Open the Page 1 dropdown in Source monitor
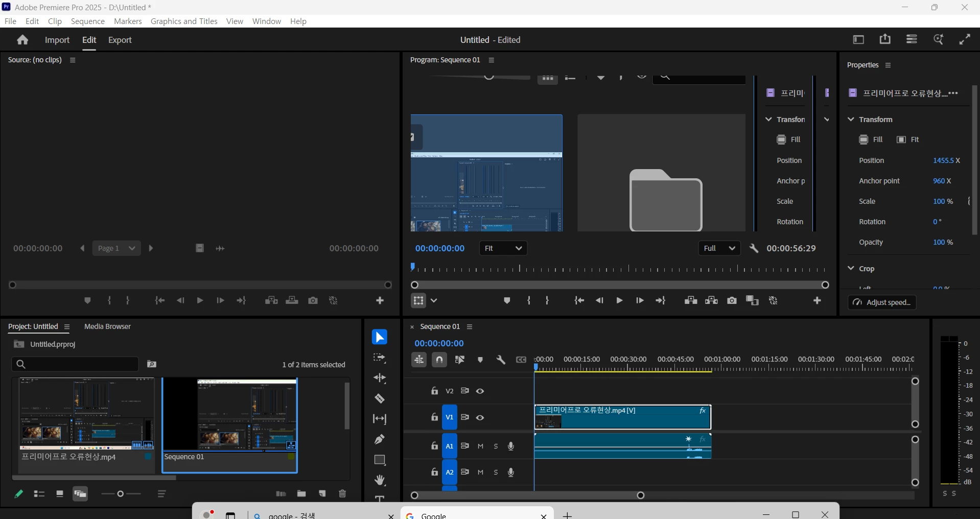 click(x=116, y=248)
